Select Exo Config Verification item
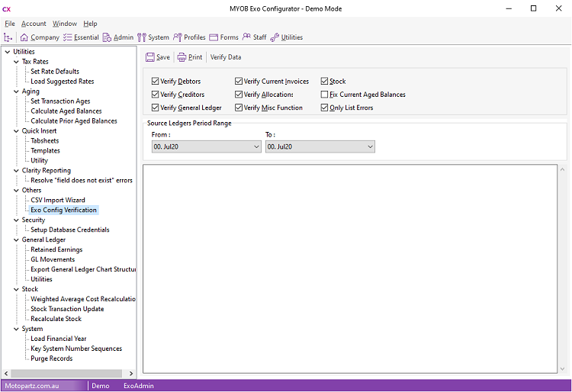 pos(63,210)
